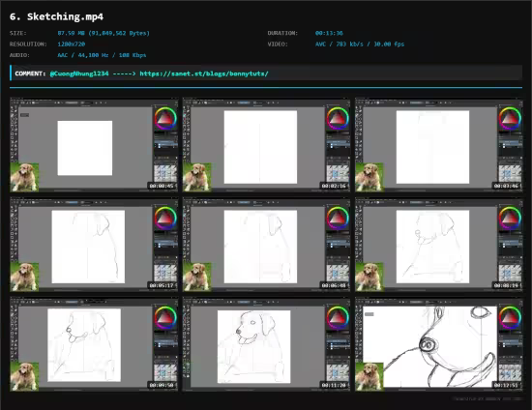Click the SIZE: label
Viewport: 532px width, 410px height.
click(x=18, y=33)
